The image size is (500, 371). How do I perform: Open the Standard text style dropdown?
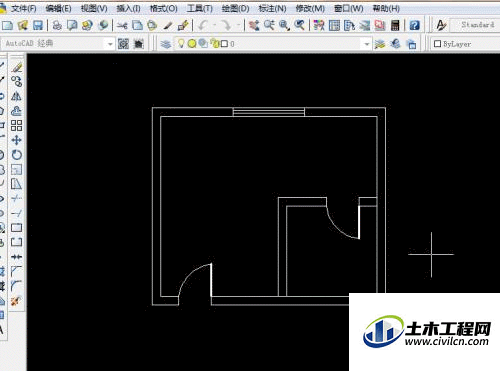pyautogui.click(x=475, y=25)
